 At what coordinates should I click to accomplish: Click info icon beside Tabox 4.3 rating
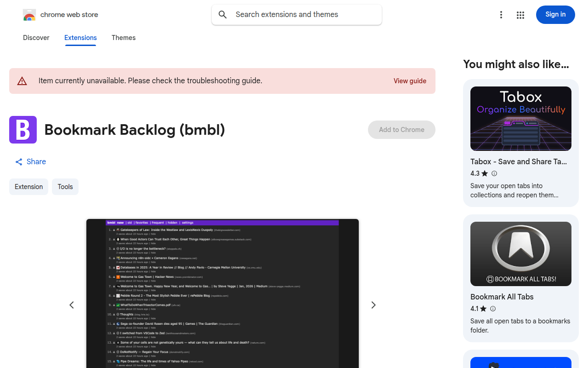tap(494, 173)
